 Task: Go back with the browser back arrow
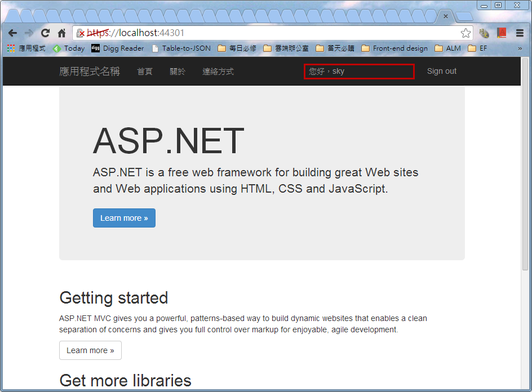point(12,33)
